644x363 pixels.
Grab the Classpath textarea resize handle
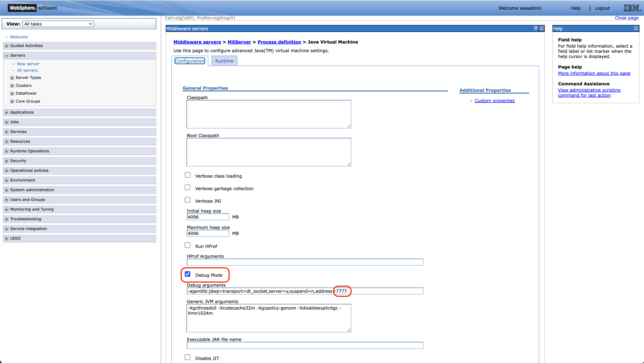point(349,126)
